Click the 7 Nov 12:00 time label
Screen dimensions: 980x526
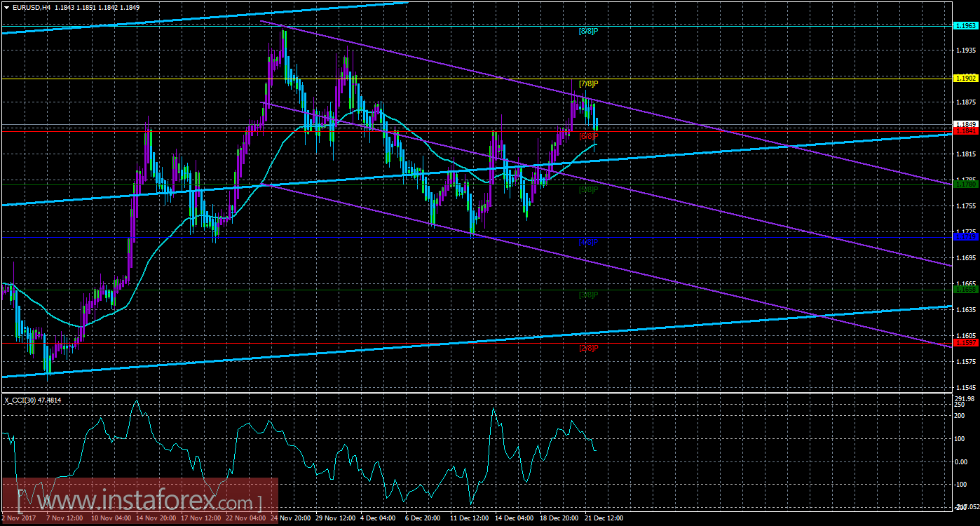click(64, 518)
